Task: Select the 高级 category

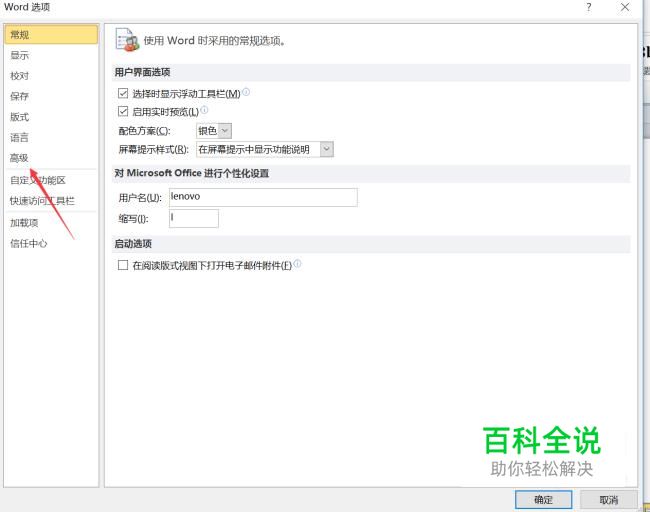Action: click(19, 158)
